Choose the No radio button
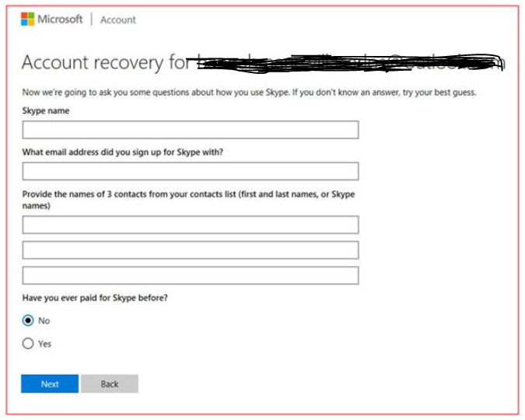525x420 pixels. coord(28,320)
